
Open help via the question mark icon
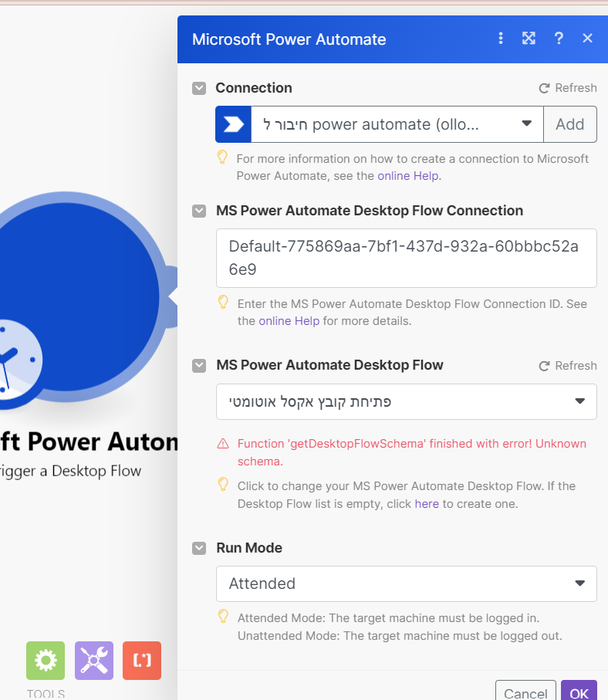click(x=559, y=39)
